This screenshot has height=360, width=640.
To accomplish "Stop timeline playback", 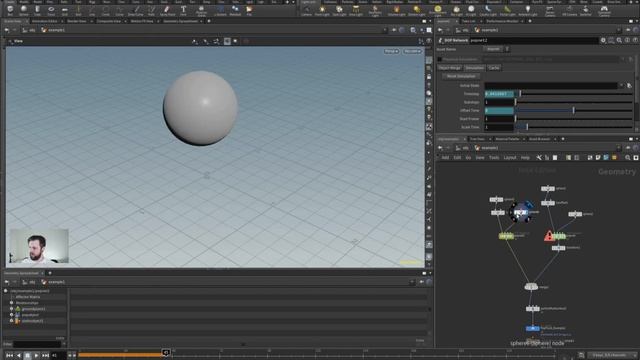I will pyautogui.click(x=27, y=356).
